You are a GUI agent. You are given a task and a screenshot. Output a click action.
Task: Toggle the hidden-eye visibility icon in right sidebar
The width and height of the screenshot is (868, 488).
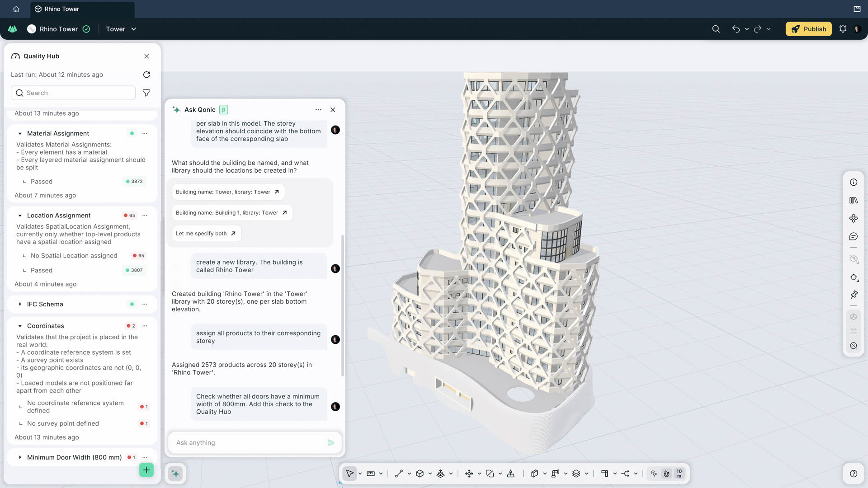(854, 259)
